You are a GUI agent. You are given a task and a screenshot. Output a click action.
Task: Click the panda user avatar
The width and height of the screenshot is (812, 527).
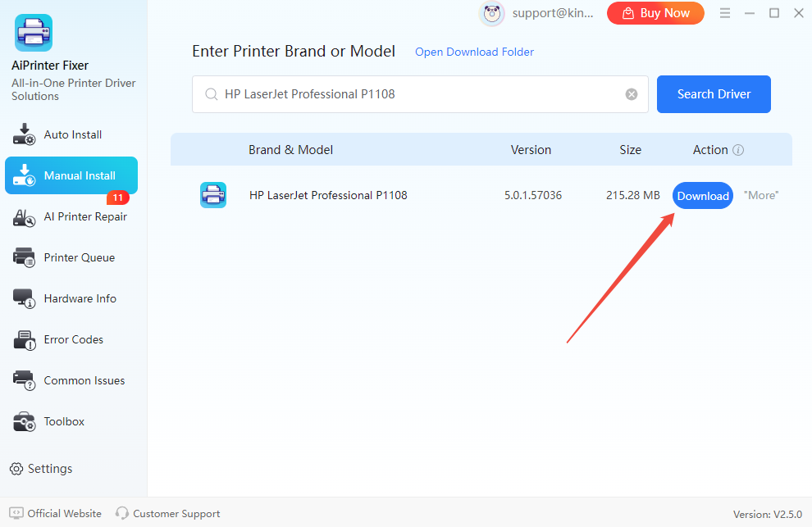492,13
